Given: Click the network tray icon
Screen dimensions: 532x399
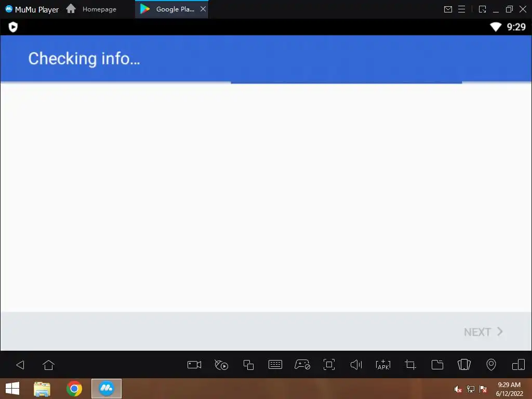Looking at the screenshot, I should [471, 389].
